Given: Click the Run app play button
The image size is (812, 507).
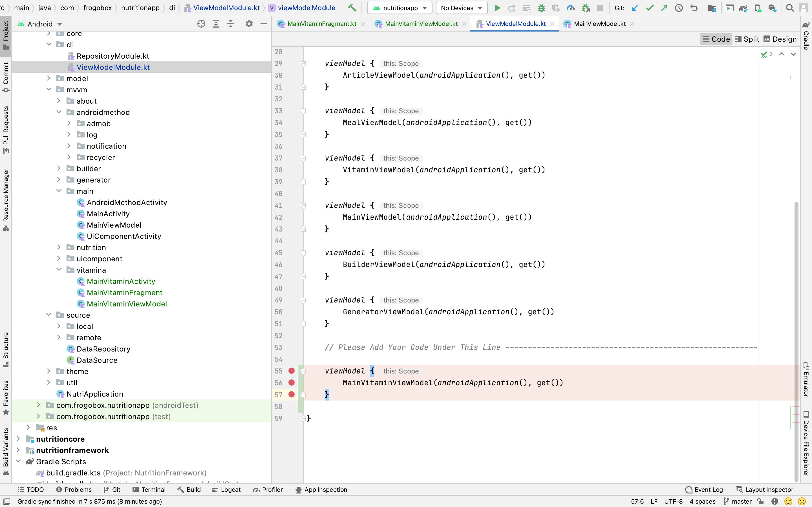Looking at the screenshot, I should 497,8.
